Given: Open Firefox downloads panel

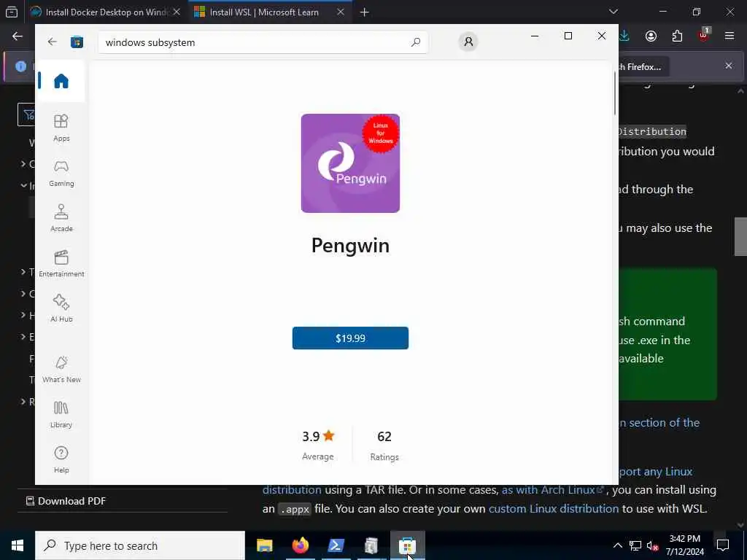Looking at the screenshot, I should tap(624, 36).
